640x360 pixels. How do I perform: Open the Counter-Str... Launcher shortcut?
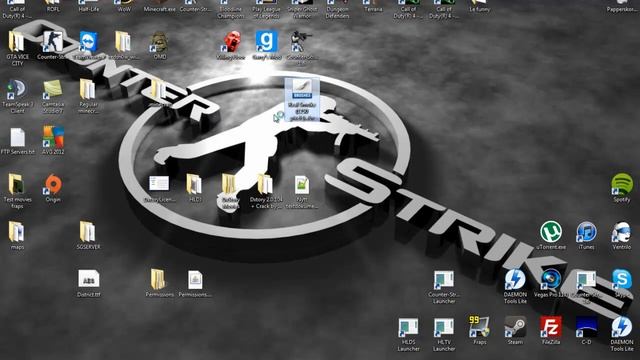[x=444, y=280]
